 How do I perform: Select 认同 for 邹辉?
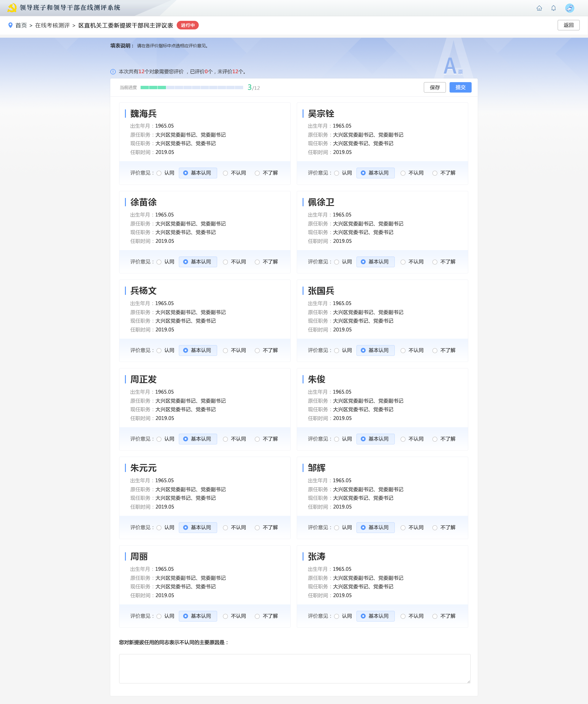[343, 527]
